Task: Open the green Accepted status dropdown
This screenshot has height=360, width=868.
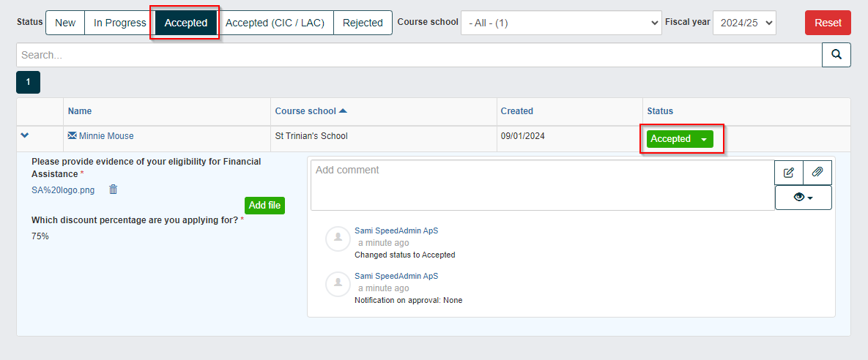Action: click(x=680, y=139)
